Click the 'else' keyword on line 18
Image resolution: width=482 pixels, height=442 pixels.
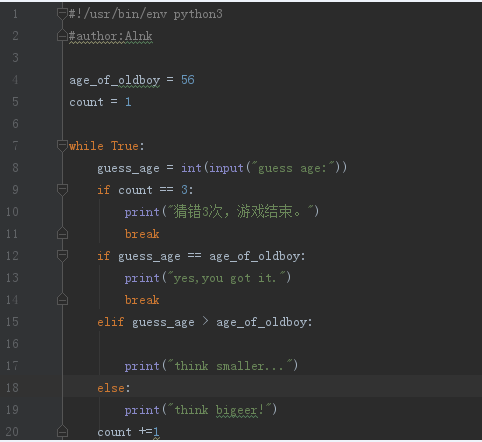tap(111, 388)
